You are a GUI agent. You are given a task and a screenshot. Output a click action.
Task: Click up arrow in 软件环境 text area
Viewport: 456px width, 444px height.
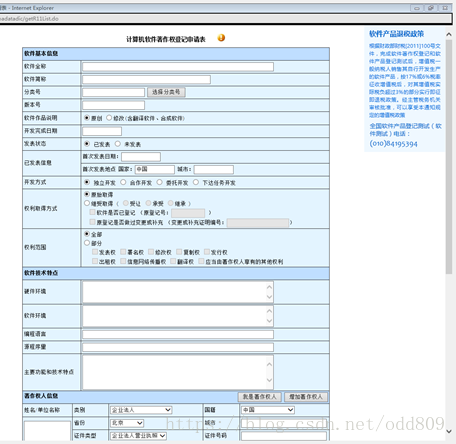[269, 311]
